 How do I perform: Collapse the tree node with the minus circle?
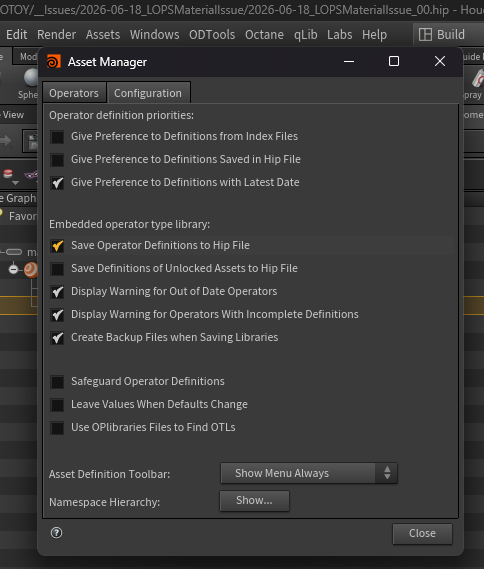(x=13, y=269)
